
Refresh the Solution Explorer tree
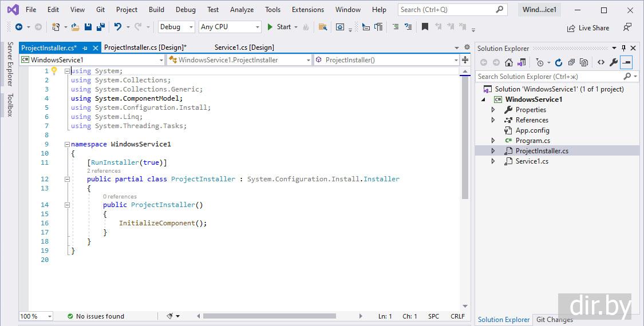click(558, 62)
